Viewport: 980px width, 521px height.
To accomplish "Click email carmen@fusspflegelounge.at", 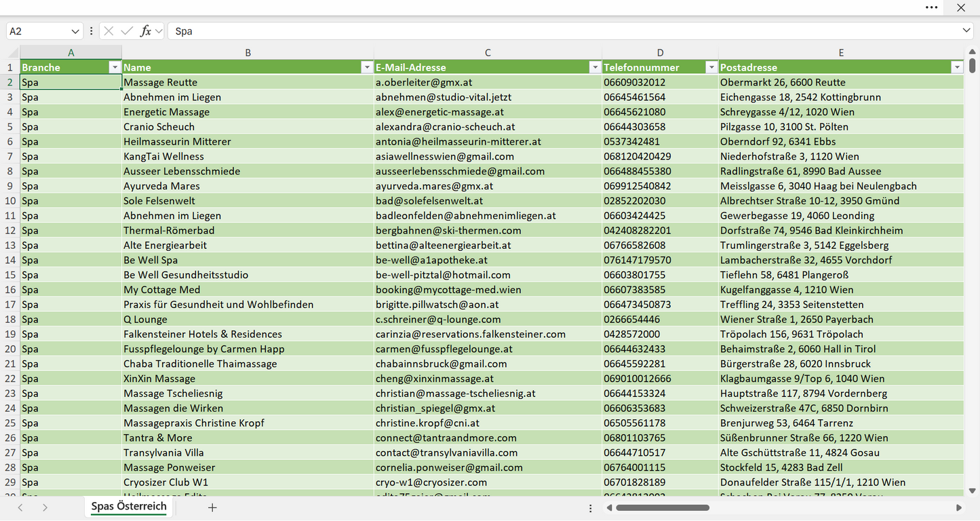I will pos(488,349).
